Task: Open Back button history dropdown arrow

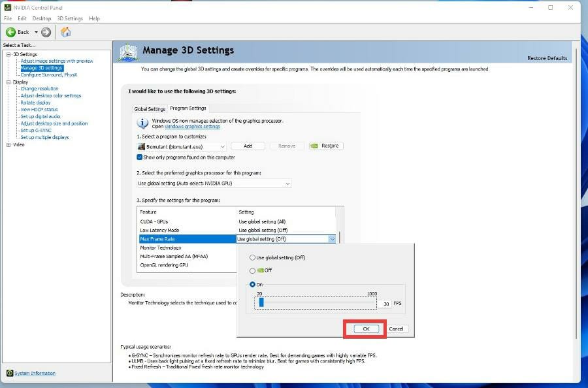Action: tap(36, 32)
